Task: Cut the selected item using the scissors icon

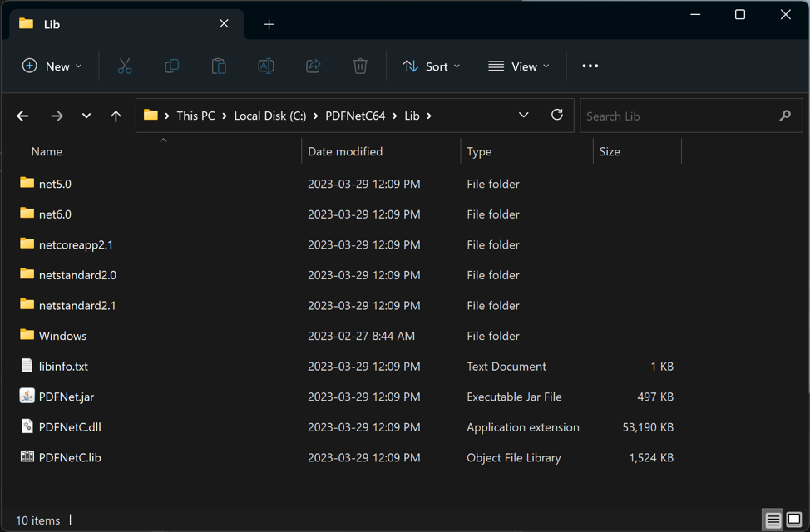Action: 124,66
